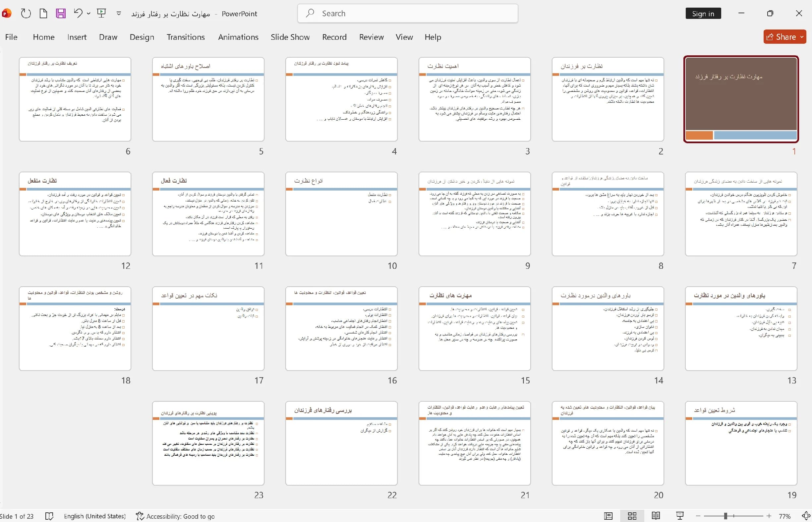Image resolution: width=812 pixels, height=522 pixels.
Task: Switch to the Slide Show tab
Action: tap(290, 37)
